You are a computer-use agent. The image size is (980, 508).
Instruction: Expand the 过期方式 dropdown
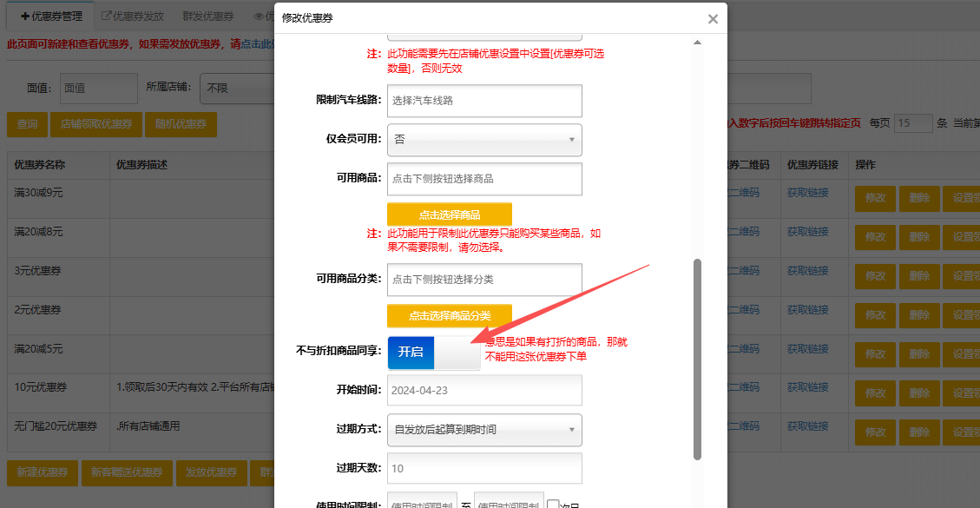click(483, 429)
